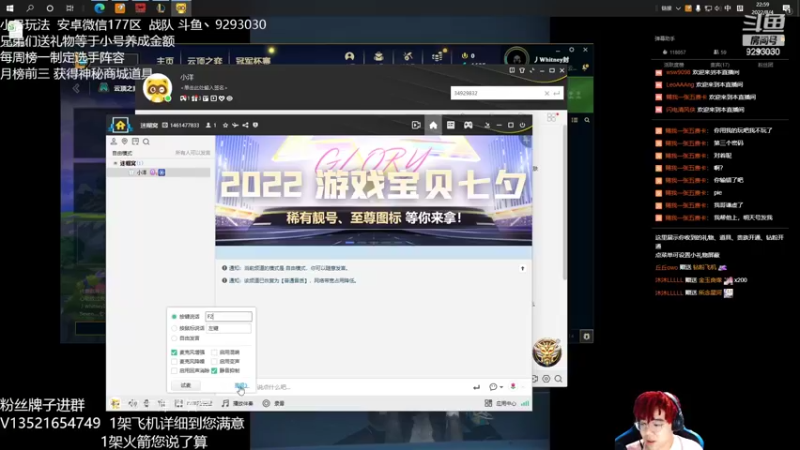Click the F2 hotkey input field
The width and height of the screenshot is (800, 450).
click(228, 317)
